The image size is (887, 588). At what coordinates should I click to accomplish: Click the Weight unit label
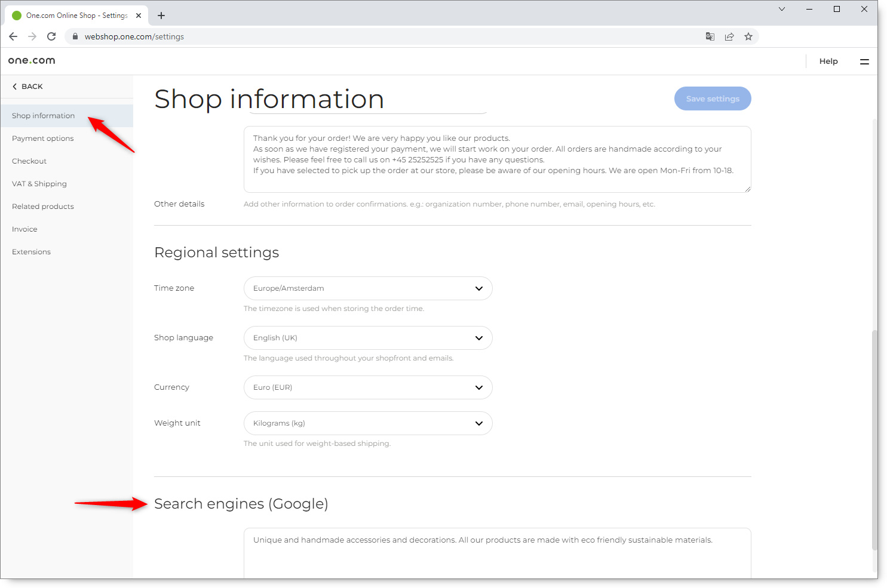(x=177, y=423)
